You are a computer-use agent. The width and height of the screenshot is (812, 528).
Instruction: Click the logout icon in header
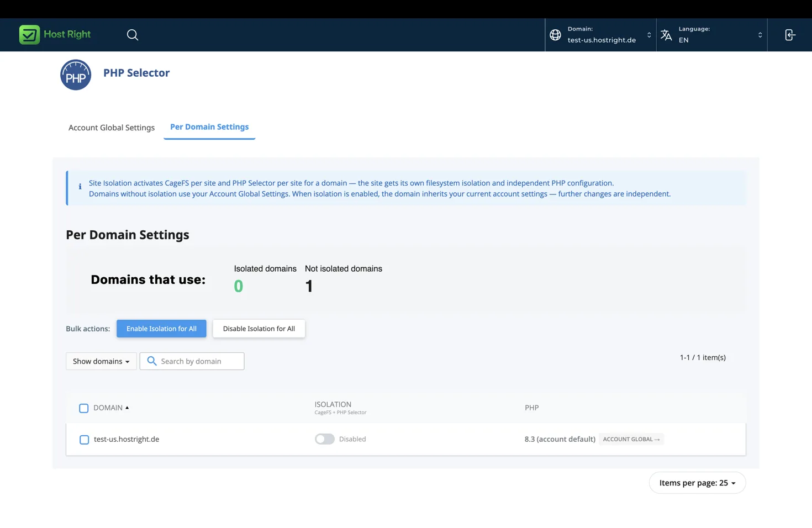790,35
